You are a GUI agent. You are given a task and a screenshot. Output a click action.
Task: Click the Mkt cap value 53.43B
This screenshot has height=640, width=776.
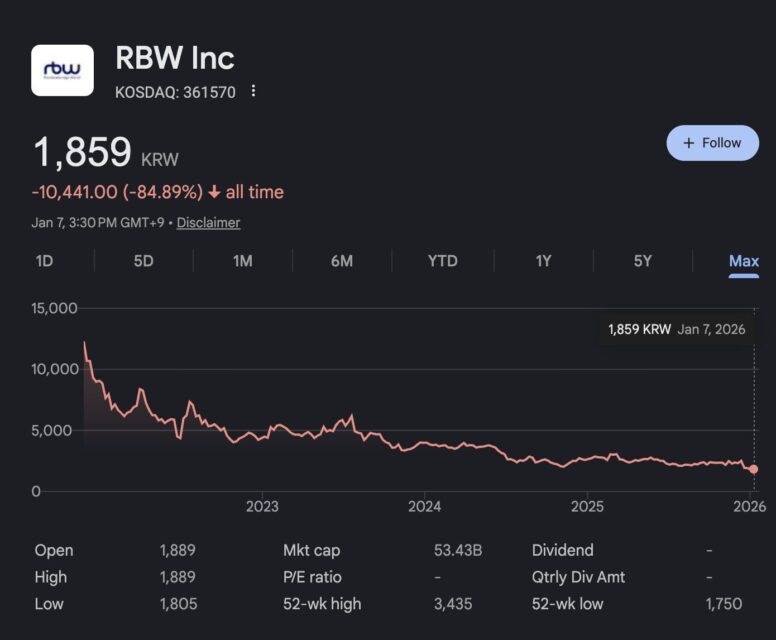click(x=459, y=550)
